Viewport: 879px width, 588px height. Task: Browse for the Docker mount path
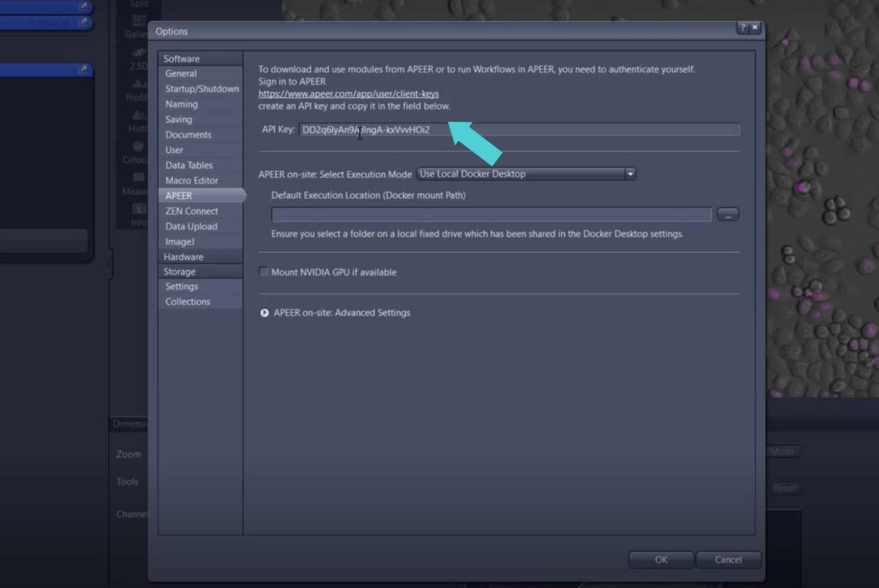(728, 214)
